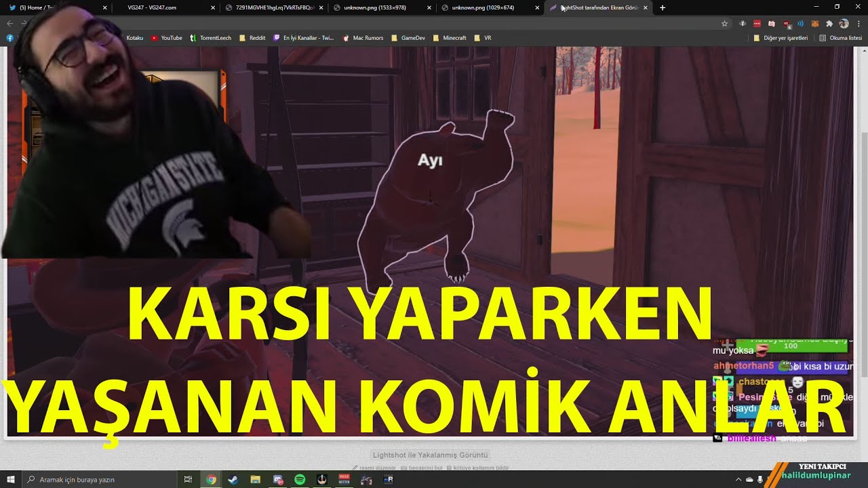Switch to unknown.png (1029×674) tab
This screenshot has width=868, height=488.
pyautogui.click(x=490, y=7)
